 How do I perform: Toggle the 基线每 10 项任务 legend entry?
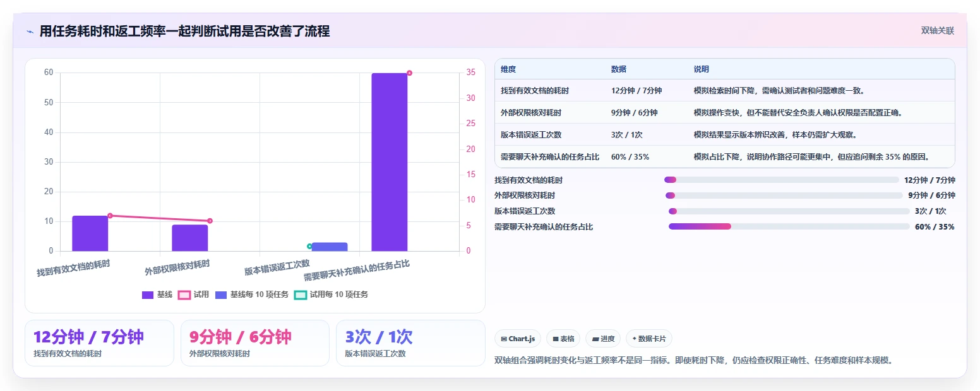pyautogui.click(x=252, y=295)
